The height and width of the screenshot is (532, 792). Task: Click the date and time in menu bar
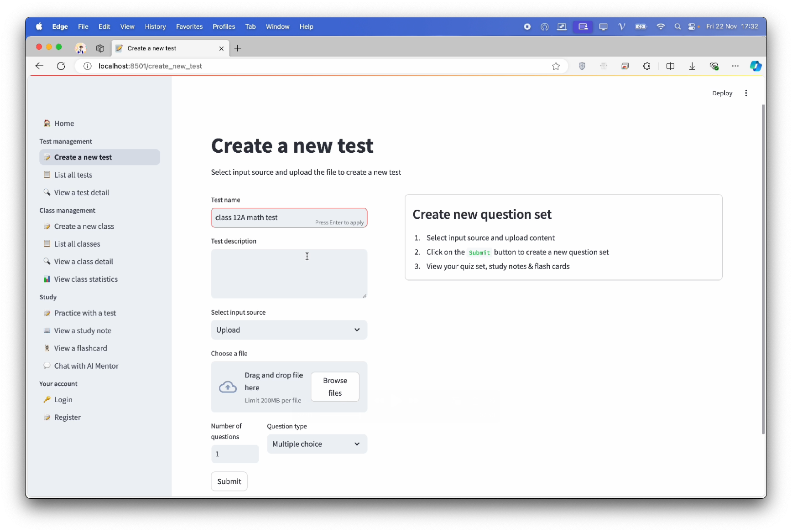click(x=732, y=26)
